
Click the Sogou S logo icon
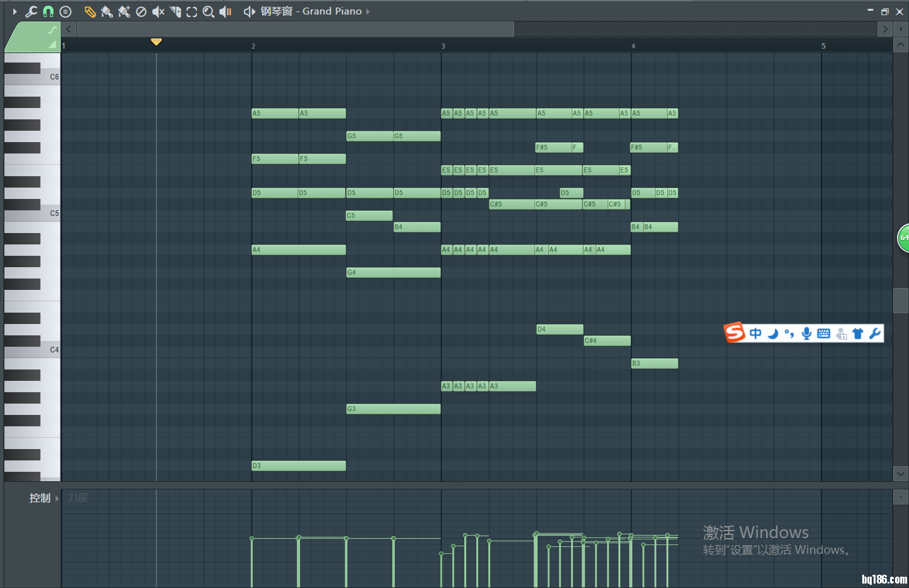click(x=735, y=332)
